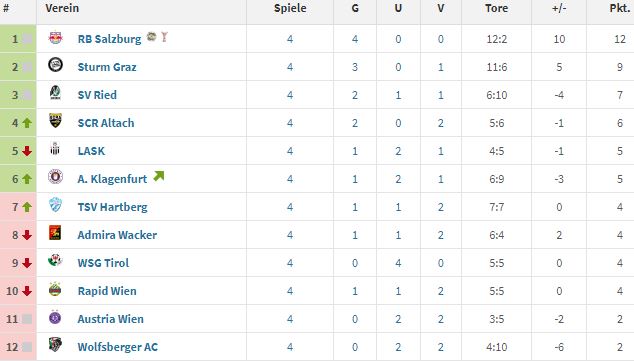Click Sturm Graz wins count 3
Screen dimensions: 634x361
tap(355, 67)
